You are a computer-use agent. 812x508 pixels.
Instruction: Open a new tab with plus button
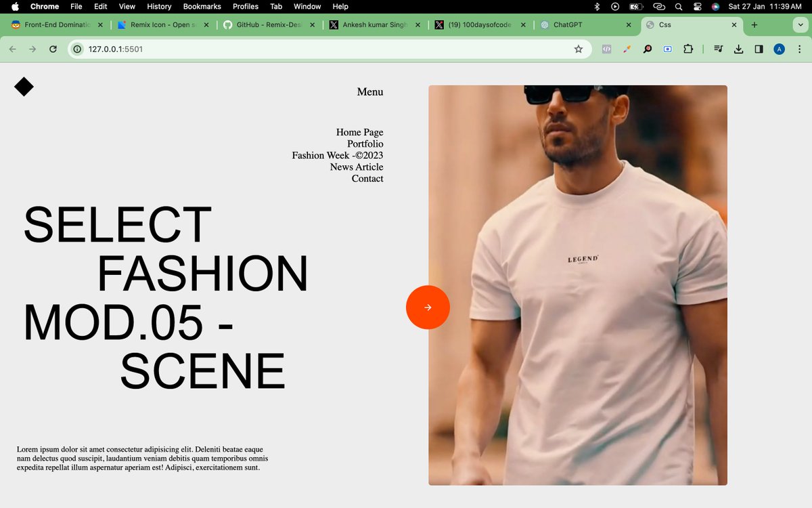[754, 25]
